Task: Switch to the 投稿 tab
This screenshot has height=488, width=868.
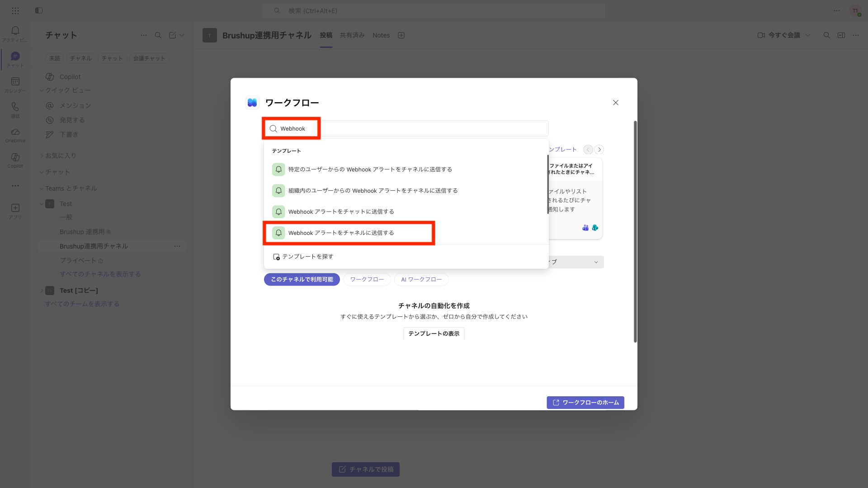Action: (x=326, y=35)
